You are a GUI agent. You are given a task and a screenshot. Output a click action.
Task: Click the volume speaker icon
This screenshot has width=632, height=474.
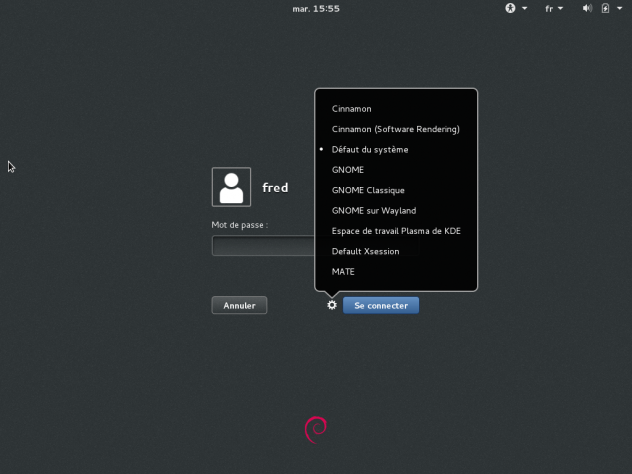click(x=586, y=8)
